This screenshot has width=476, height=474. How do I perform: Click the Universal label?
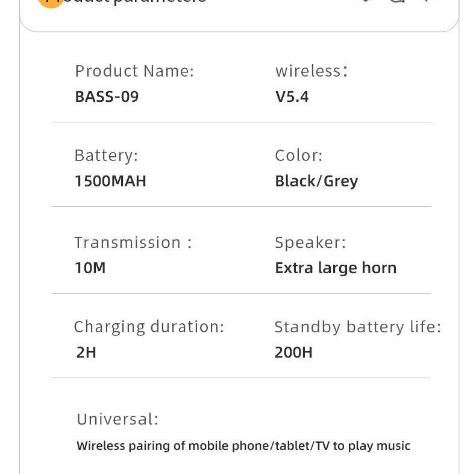[x=117, y=419]
